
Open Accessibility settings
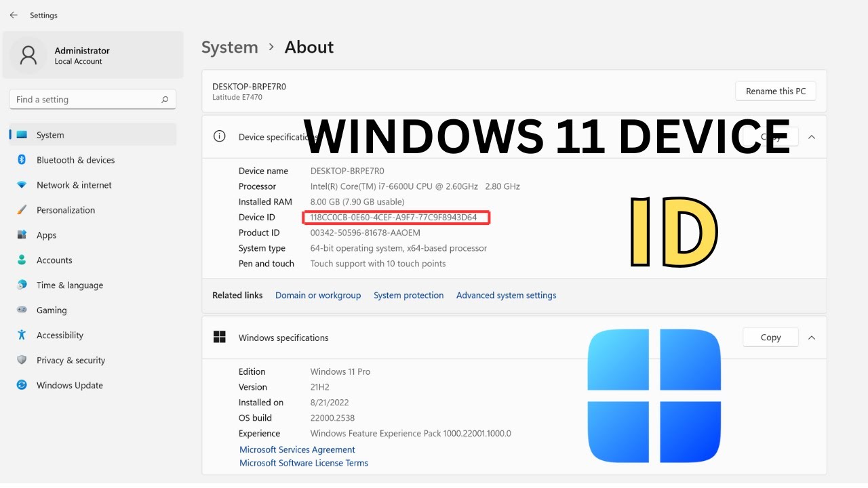(x=93, y=335)
